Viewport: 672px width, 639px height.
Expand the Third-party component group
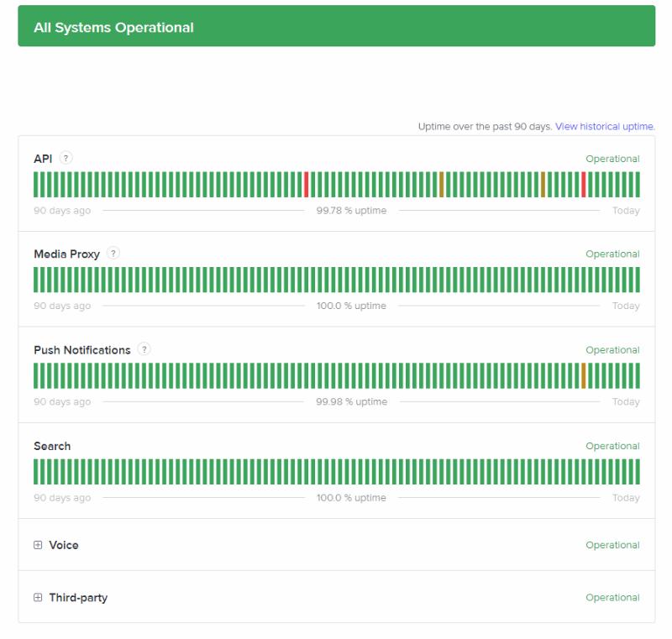38,597
